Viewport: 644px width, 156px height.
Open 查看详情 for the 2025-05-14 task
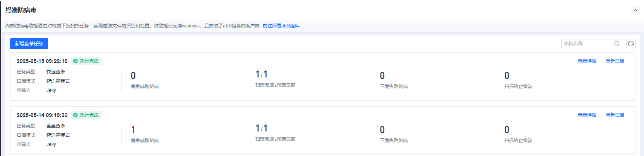coord(587,115)
